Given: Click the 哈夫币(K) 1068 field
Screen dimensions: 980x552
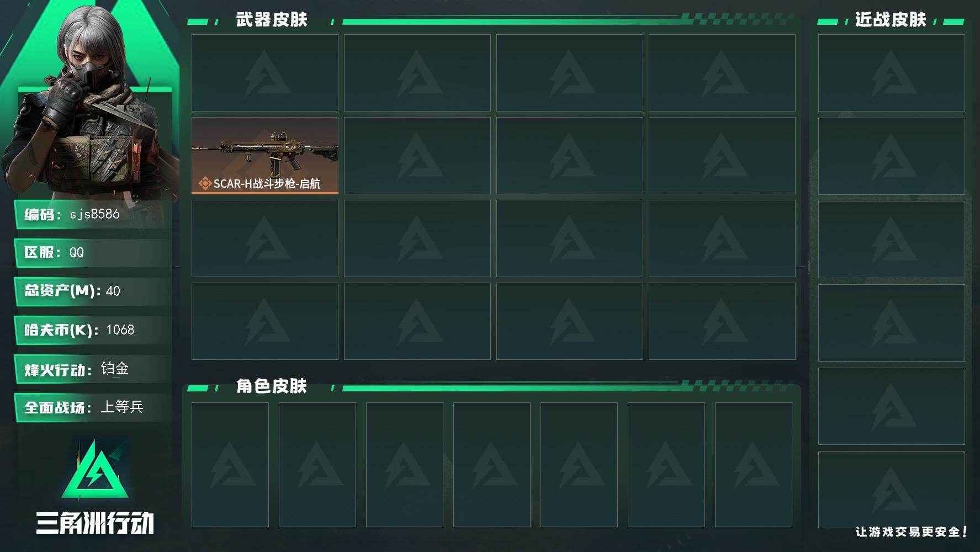Looking at the screenshot, I should click(93, 330).
